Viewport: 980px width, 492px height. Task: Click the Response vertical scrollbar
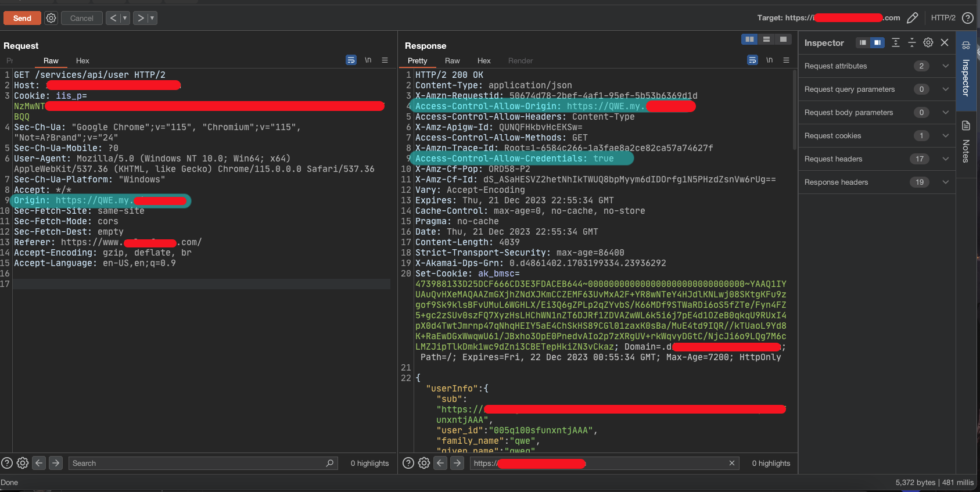tap(794, 110)
